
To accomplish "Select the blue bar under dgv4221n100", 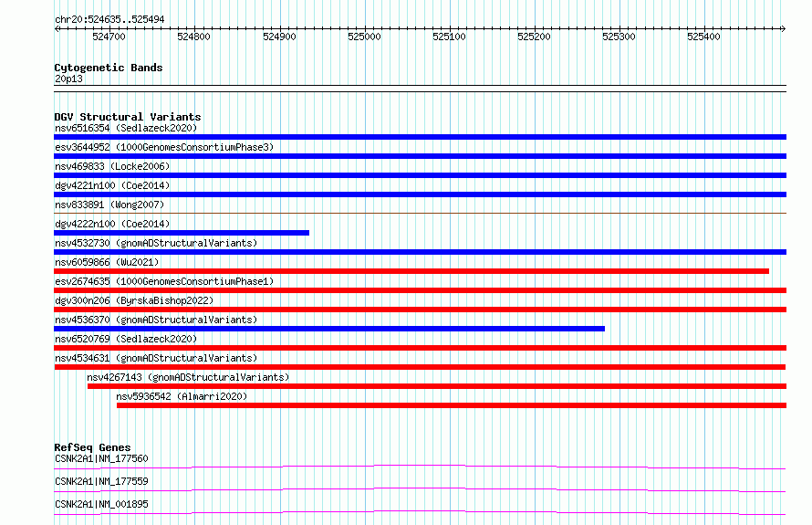I will (x=420, y=194).
